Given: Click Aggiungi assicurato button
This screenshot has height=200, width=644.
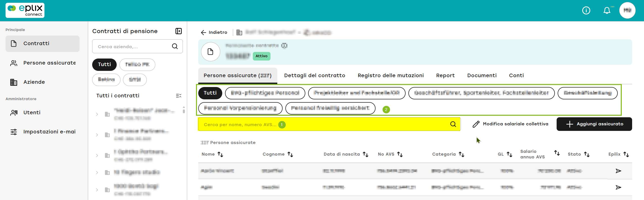Looking at the screenshot, I should pyautogui.click(x=594, y=124).
